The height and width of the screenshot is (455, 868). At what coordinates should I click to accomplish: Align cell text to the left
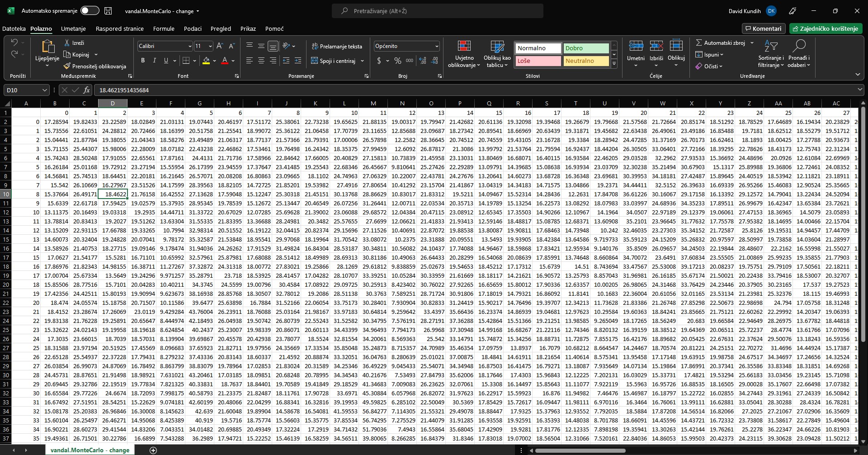250,61
